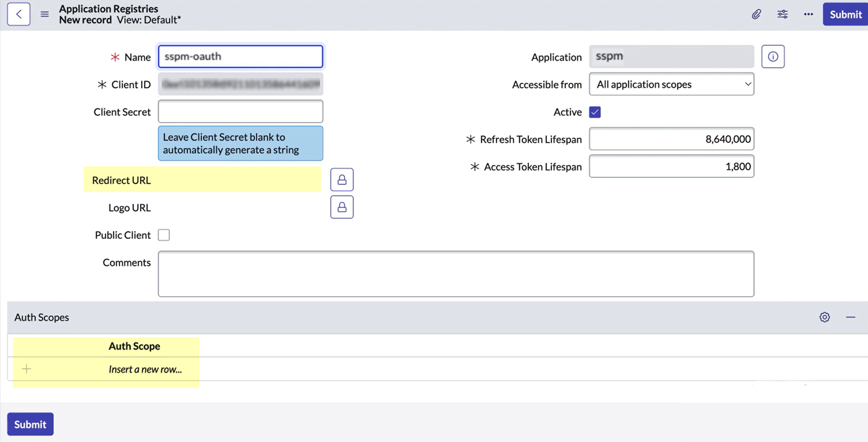The image size is (868, 442).
Task: Click the Refresh Token Lifespan field
Action: point(671,139)
